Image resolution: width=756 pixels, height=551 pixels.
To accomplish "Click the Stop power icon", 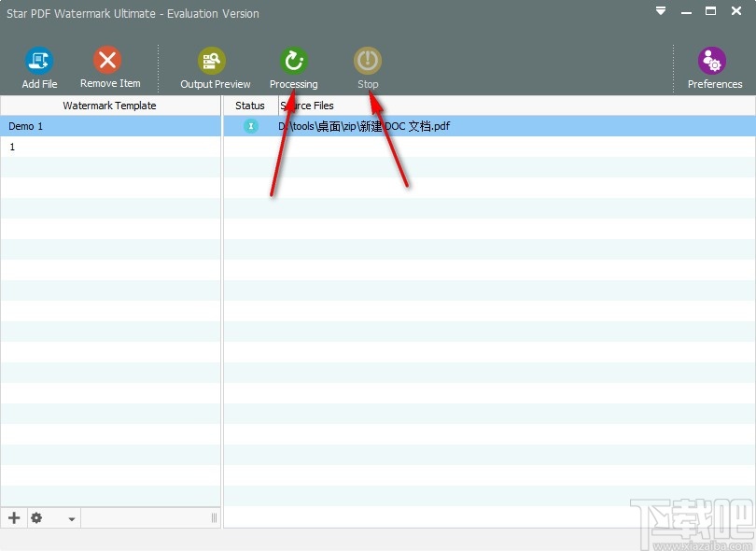I will 368,61.
